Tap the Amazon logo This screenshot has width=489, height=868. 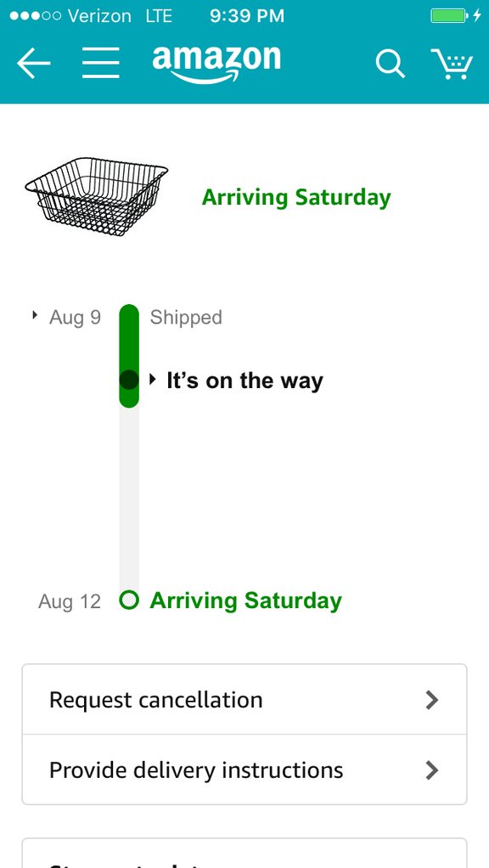click(x=216, y=64)
